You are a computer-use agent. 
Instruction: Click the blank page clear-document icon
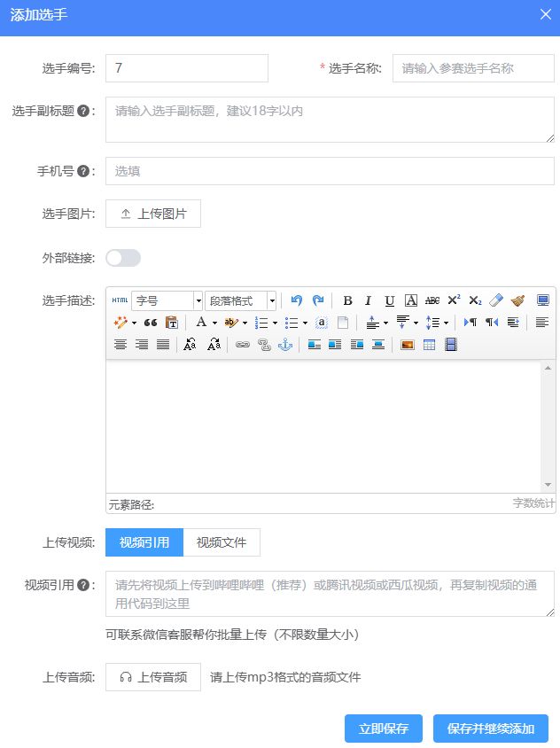343,323
